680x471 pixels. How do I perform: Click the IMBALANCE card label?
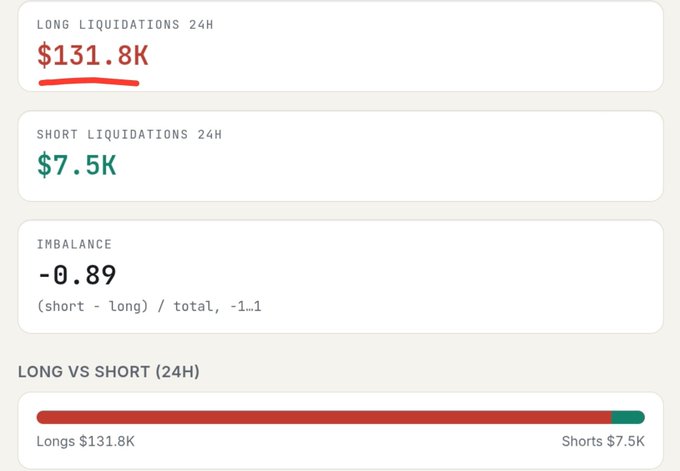74,244
